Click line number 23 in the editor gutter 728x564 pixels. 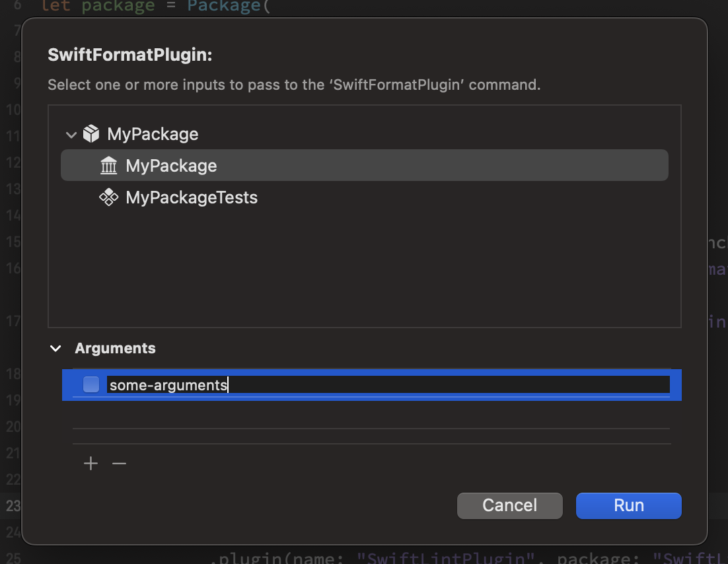pos(13,505)
